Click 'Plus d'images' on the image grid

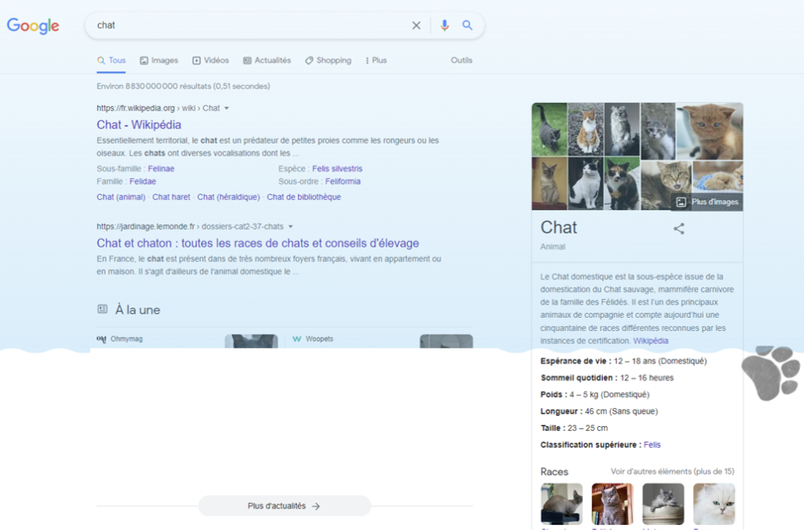click(x=707, y=202)
